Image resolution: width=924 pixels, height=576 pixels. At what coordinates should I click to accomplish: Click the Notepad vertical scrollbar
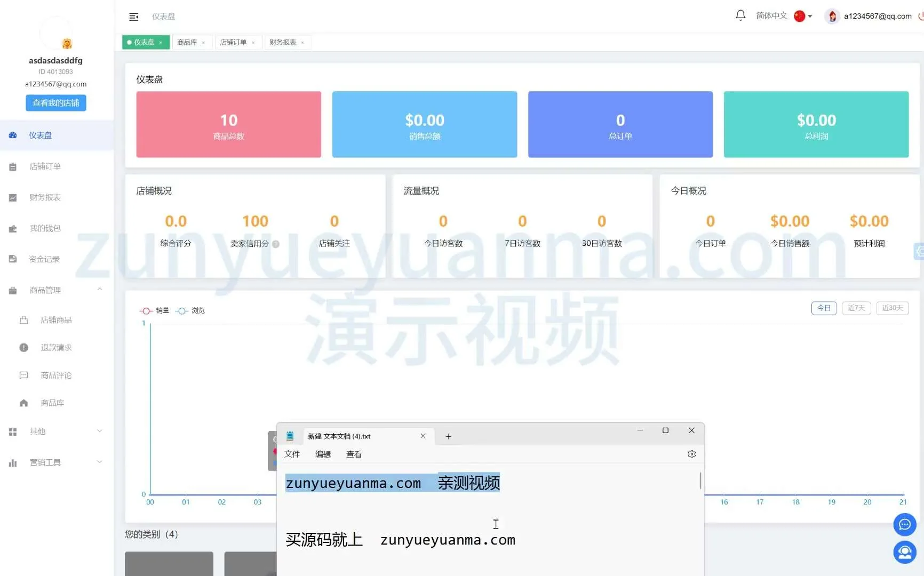700,481
